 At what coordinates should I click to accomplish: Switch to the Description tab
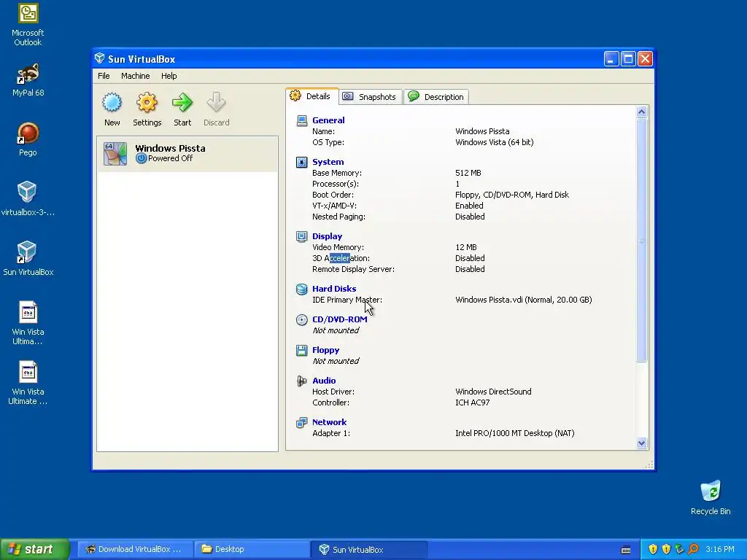[x=436, y=97]
